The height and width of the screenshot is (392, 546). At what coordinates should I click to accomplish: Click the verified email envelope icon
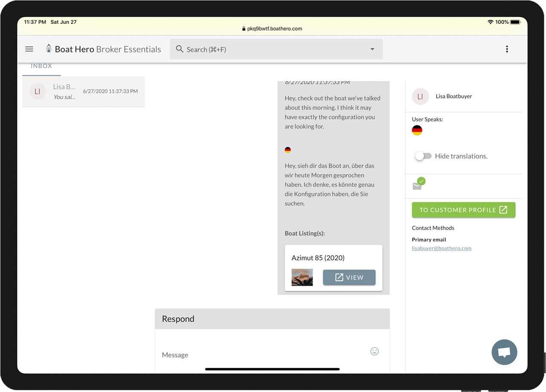tap(418, 185)
